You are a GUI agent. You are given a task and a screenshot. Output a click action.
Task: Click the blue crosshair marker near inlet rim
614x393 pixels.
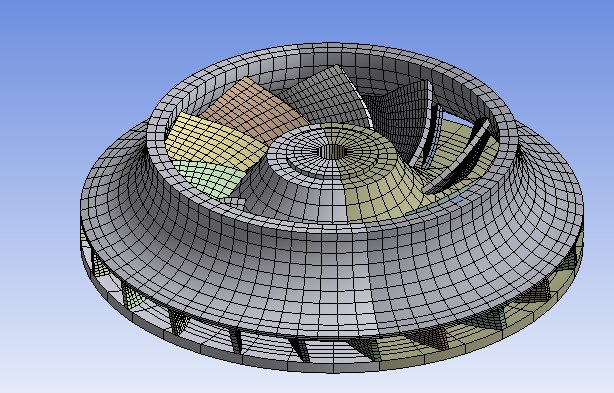[x=458, y=200]
